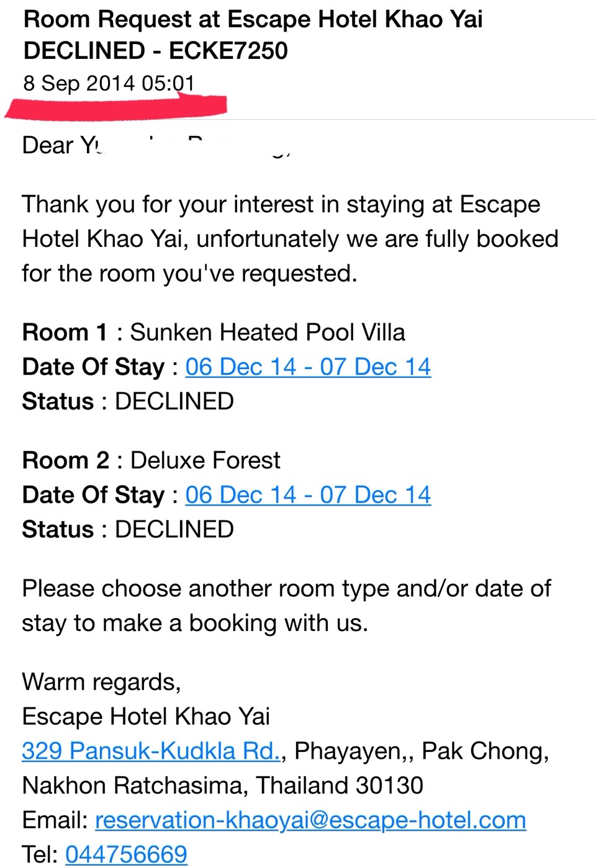Click the red scribble redaction mark
Screen dimensions: 596x868
point(116,107)
